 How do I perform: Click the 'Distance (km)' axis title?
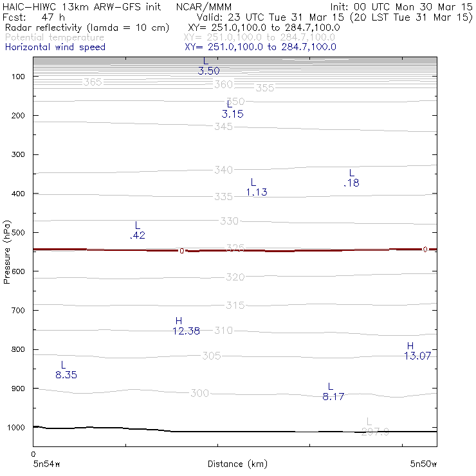pyautogui.click(x=238, y=464)
